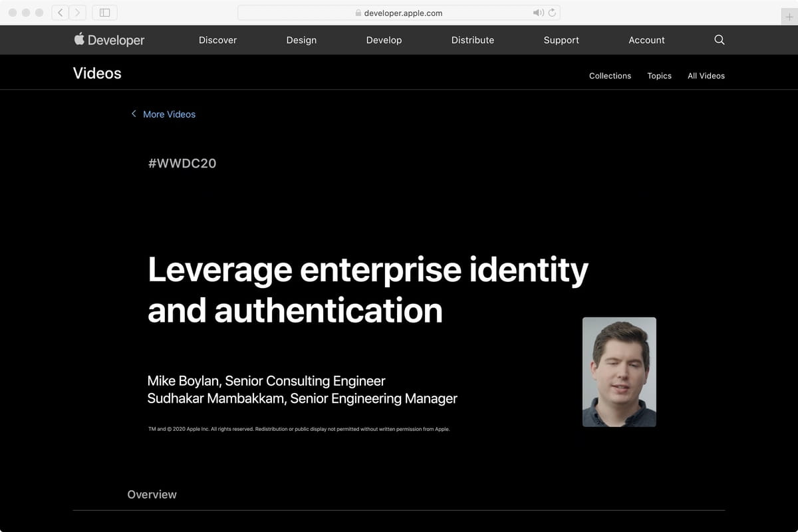Open the All Videos link

pyautogui.click(x=706, y=76)
